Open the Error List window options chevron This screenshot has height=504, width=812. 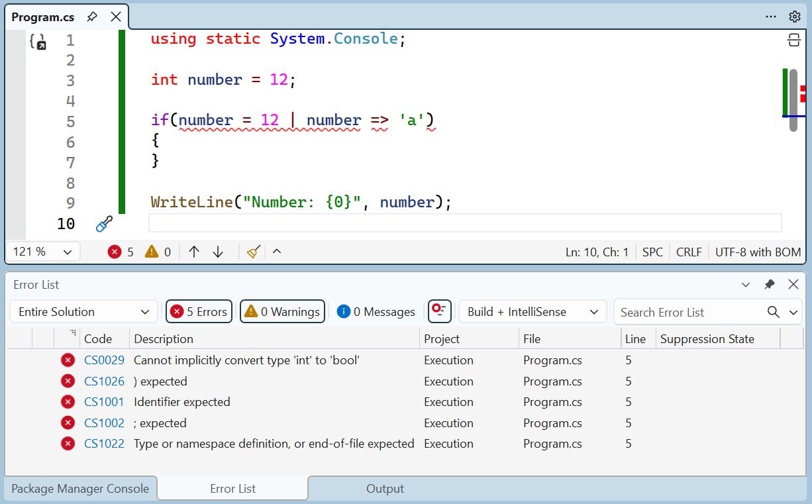(746, 285)
